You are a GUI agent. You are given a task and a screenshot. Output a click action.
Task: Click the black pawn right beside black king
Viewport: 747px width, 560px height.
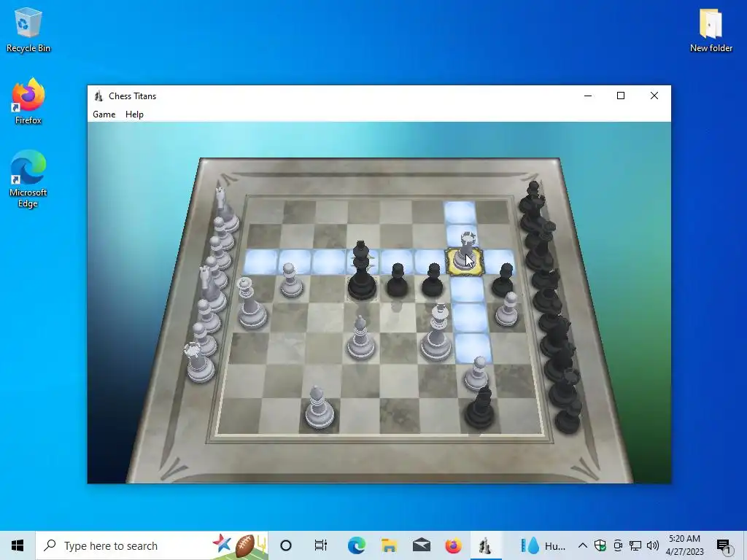click(398, 281)
